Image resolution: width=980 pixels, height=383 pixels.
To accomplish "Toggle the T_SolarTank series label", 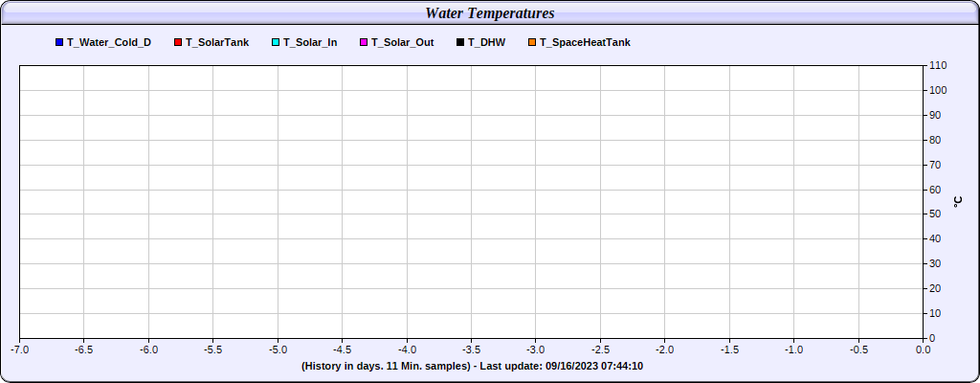I will (x=217, y=42).
